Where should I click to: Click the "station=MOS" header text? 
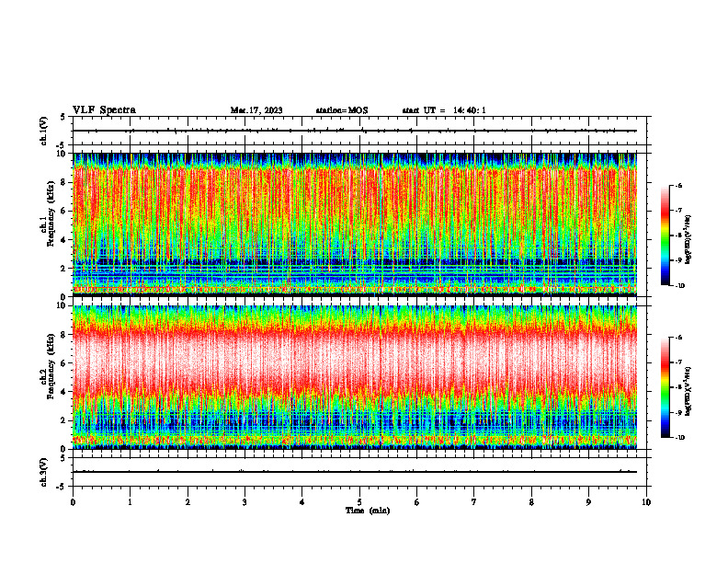coord(342,110)
